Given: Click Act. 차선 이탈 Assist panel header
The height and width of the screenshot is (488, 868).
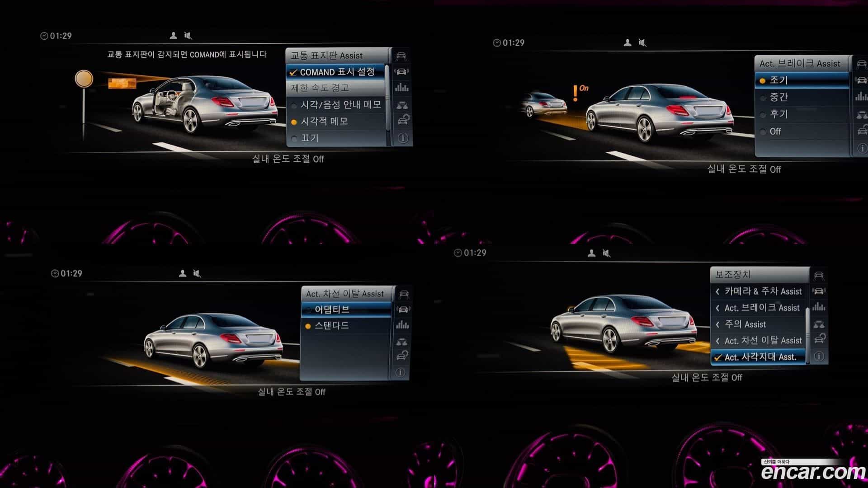Looking at the screenshot, I should coord(348,294).
